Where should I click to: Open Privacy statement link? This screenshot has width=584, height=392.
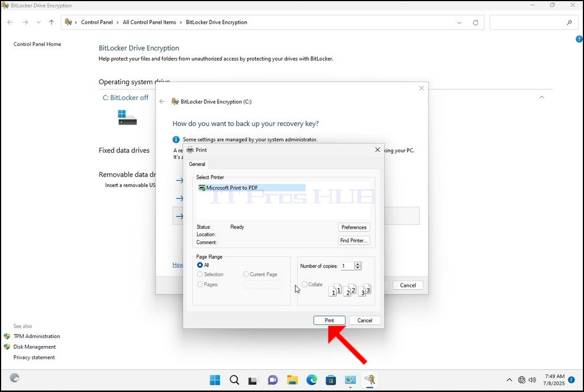34,357
